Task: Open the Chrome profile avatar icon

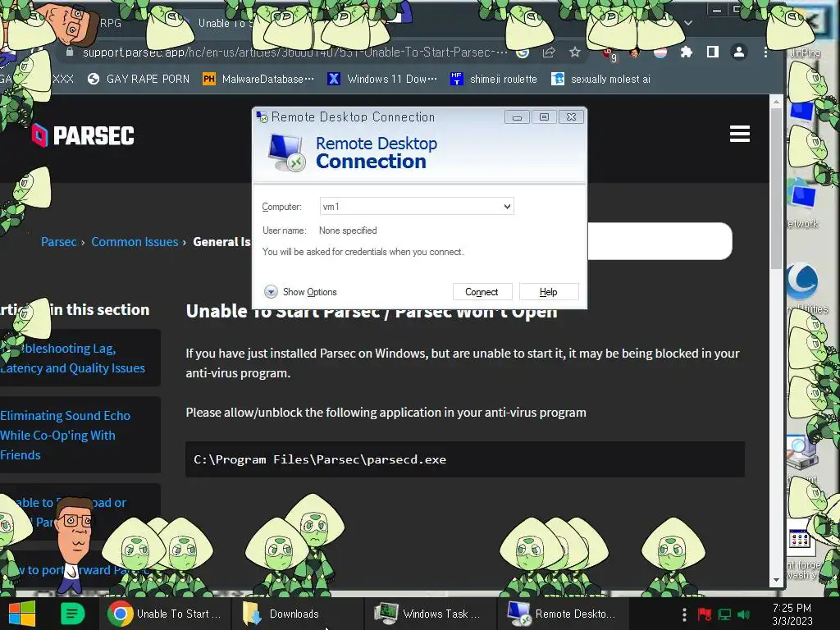Action: coord(739,52)
